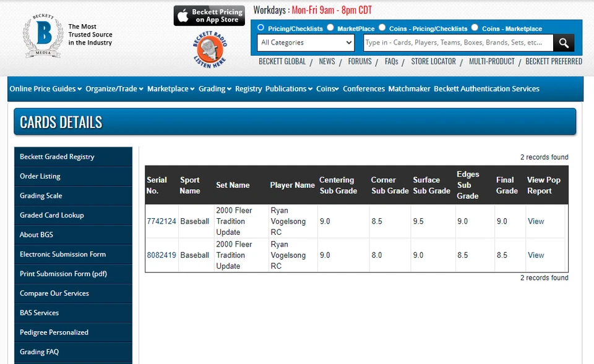Click the CARDS DETAILS heading

61,122
